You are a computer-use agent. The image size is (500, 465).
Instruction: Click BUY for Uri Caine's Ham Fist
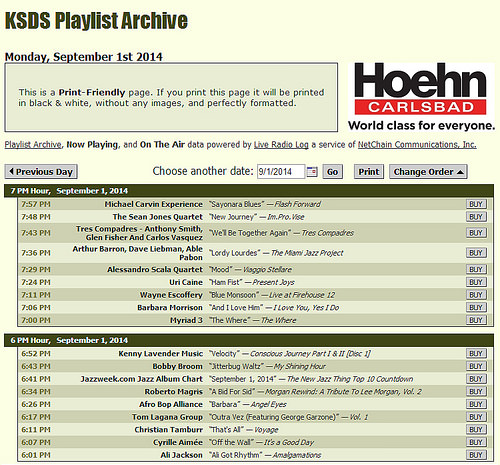click(x=476, y=282)
